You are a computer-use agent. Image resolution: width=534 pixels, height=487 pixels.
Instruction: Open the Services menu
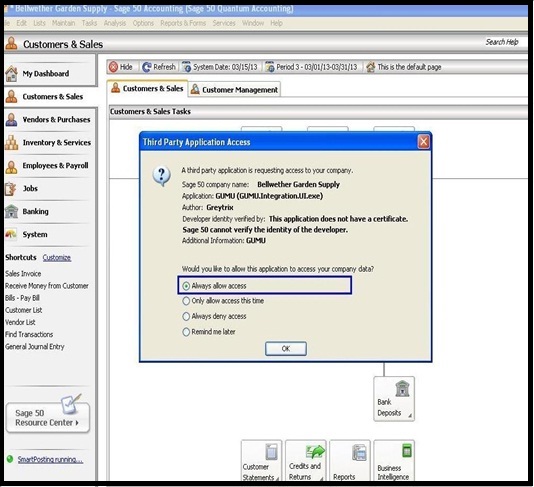click(x=224, y=23)
